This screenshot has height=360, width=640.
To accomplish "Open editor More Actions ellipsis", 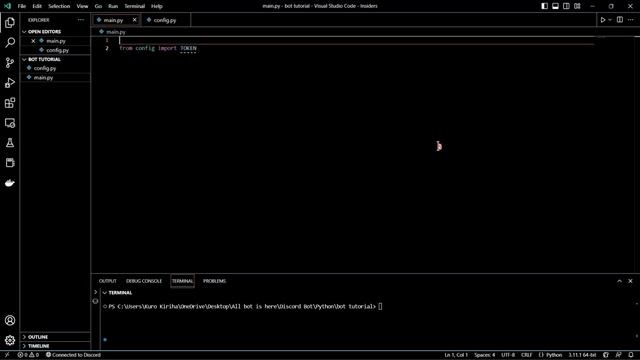I will (631, 20).
